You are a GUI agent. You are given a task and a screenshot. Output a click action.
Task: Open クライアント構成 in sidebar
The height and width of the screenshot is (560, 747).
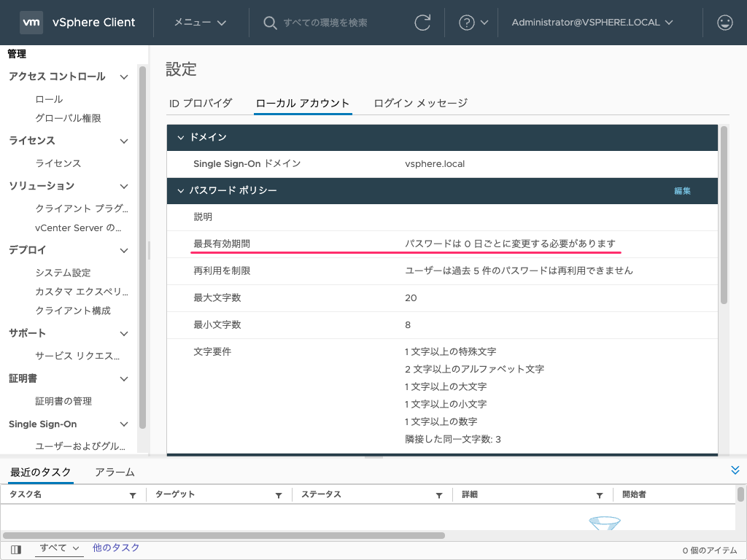pos(73,311)
